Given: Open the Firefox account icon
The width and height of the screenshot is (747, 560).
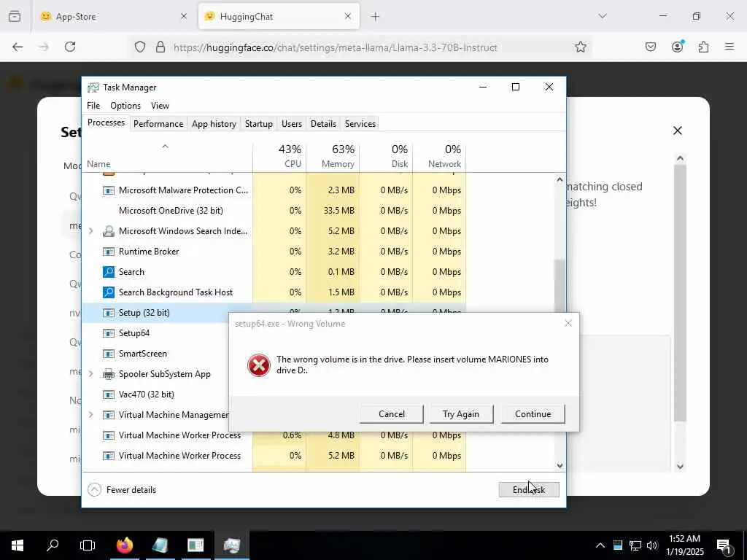Looking at the screenshot, I should pyautogui.click(x=677, y=47).
